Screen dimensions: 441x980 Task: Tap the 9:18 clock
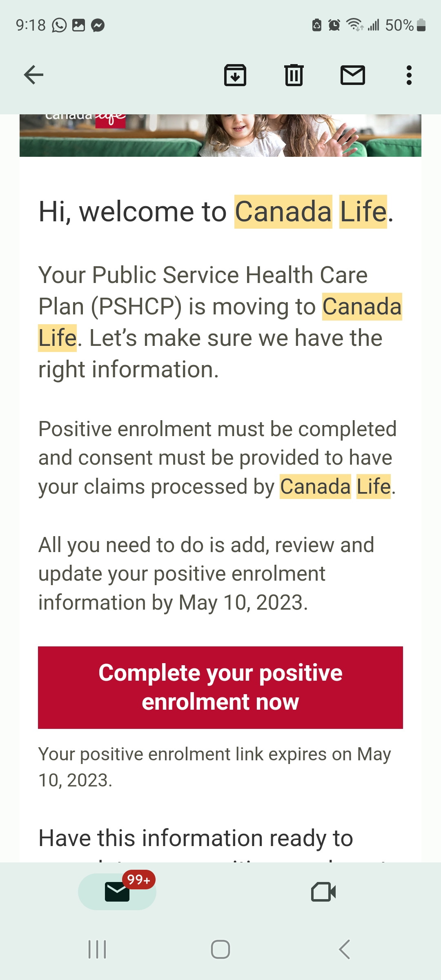(x=31, y=25)
